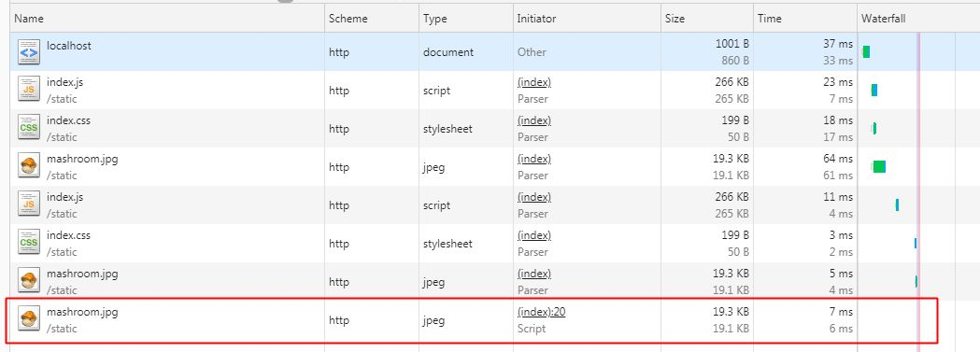Select the index.css name in the 3 ms row

click(x=69, y=235)
